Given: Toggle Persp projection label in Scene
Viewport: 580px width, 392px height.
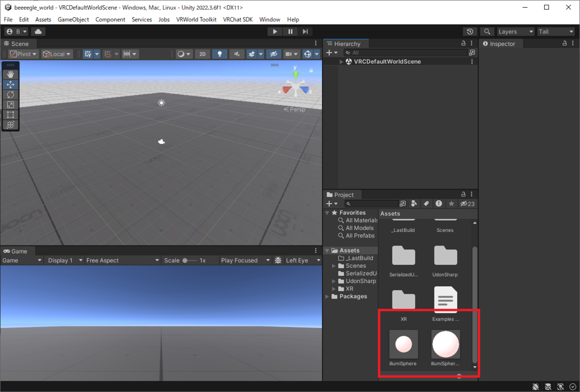Looking at the screenshot, I should coord(294,109).
